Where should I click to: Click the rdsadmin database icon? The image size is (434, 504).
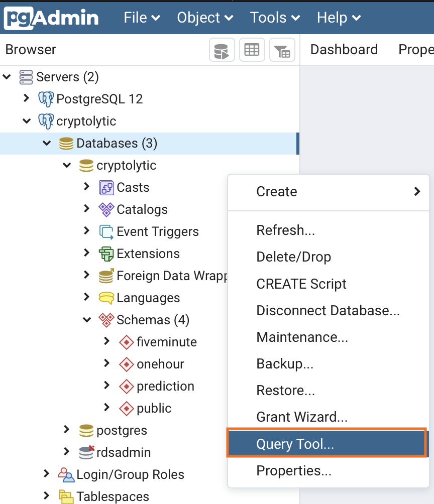click(x=86, y=453)
